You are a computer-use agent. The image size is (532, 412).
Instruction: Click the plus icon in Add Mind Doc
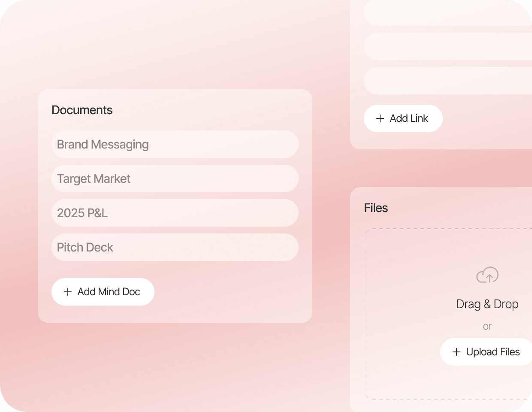[x=68, y=292]
